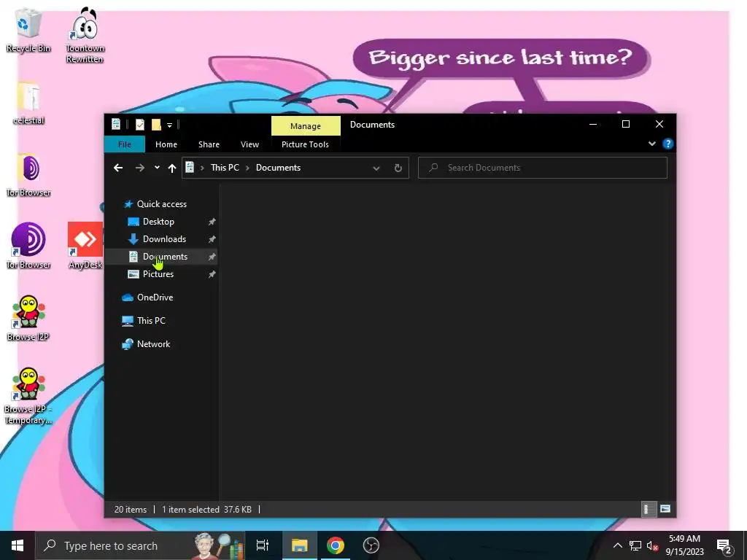
Task: Click the Manage contextual tab
Action: pyautogui.click(x=306, y=126)
